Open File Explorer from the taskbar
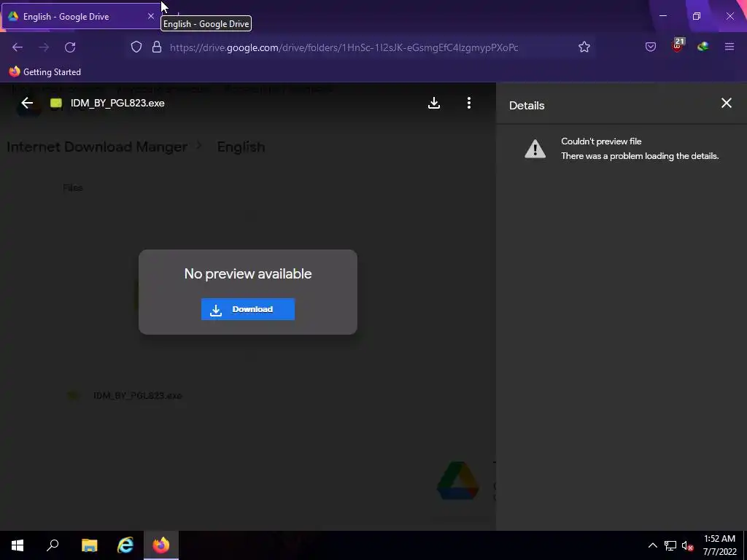This screenshot has height=560, width=747. (x=89, y=545)
